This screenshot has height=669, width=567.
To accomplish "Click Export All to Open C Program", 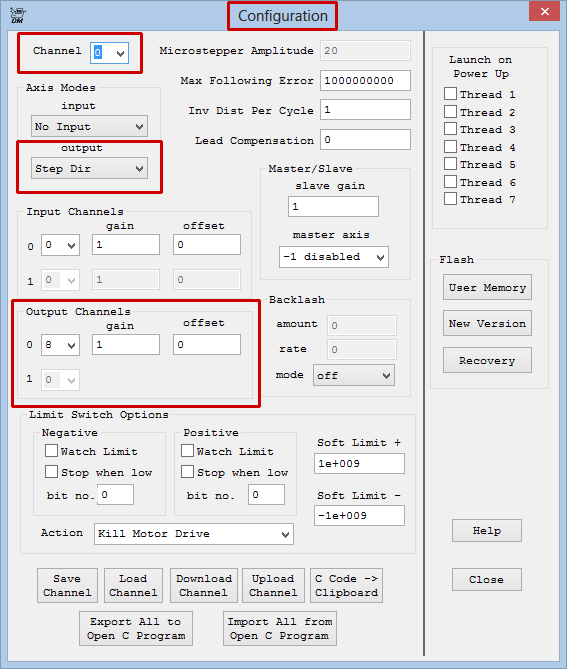I will pos(136,628).
